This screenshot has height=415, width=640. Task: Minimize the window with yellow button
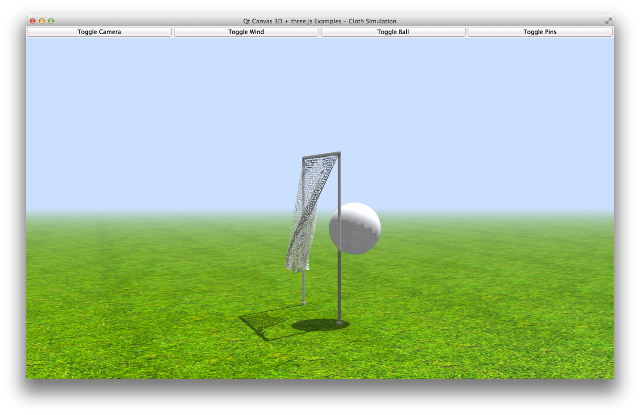pos(42,21)
